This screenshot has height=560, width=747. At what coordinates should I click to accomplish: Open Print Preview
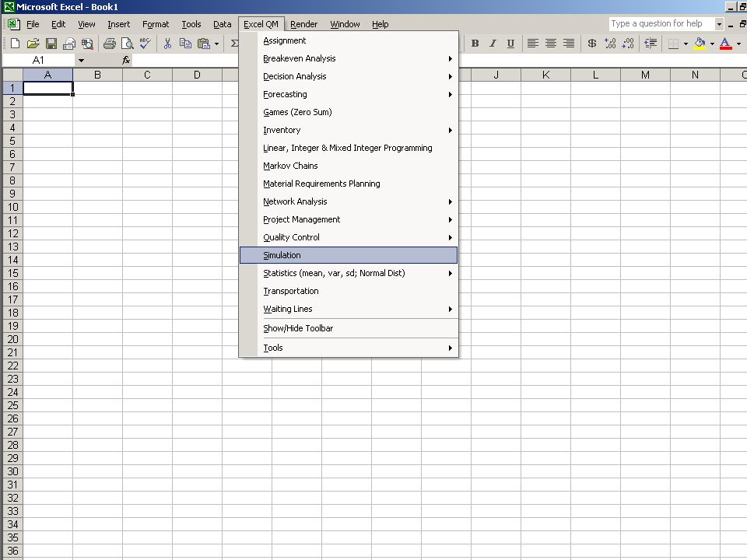pos(127,44)
